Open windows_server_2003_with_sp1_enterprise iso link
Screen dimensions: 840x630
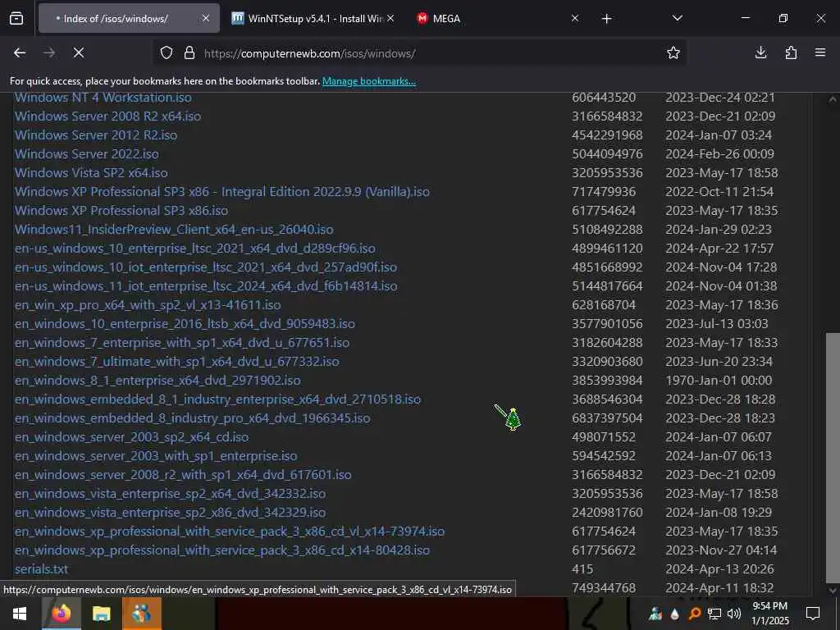coord(156,456)
